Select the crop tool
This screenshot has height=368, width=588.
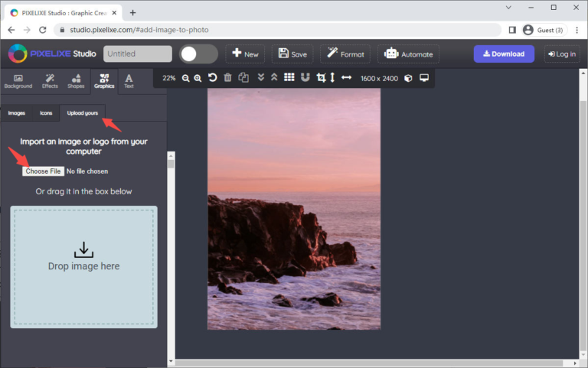(x=321, y=78)
